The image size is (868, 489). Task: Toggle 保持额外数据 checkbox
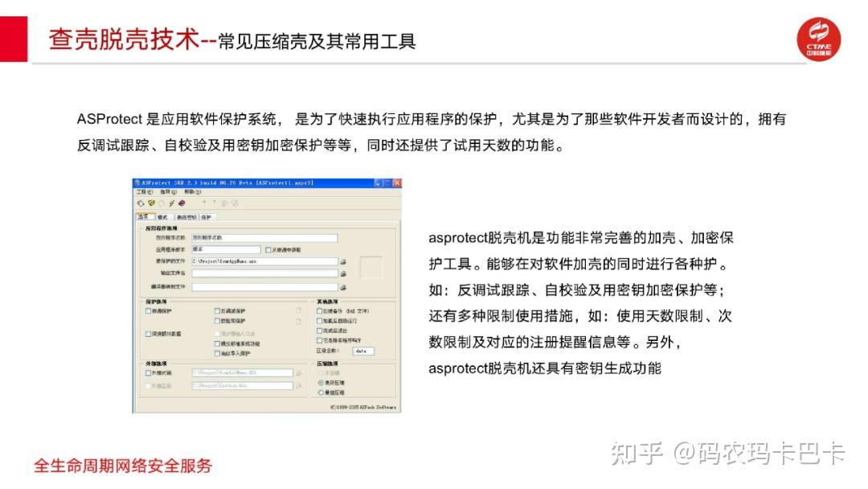tap(149, 334)
